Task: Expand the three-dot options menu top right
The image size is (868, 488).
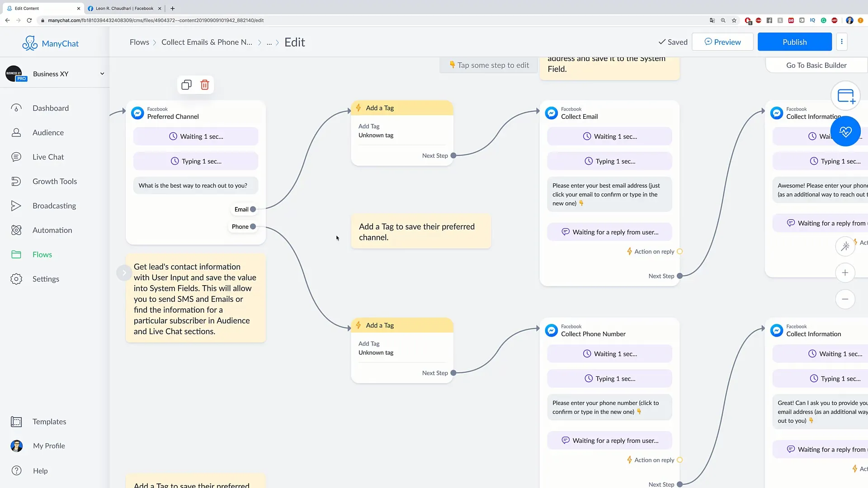Action: pyautogui.click(x=842, y=42)
